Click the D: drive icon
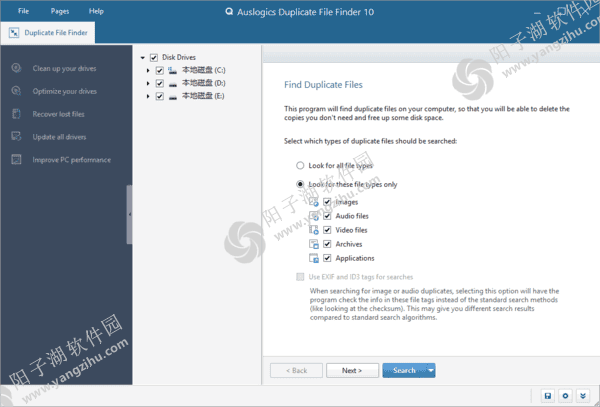The height and width of the screenshot is (407, 600). pos(173,83)
